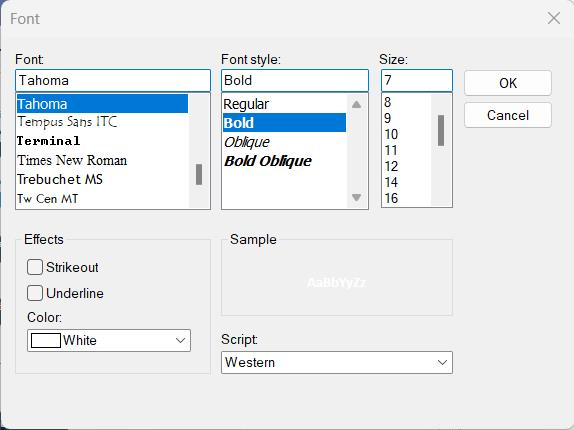Click the Size input field

(x=417, y=81)
